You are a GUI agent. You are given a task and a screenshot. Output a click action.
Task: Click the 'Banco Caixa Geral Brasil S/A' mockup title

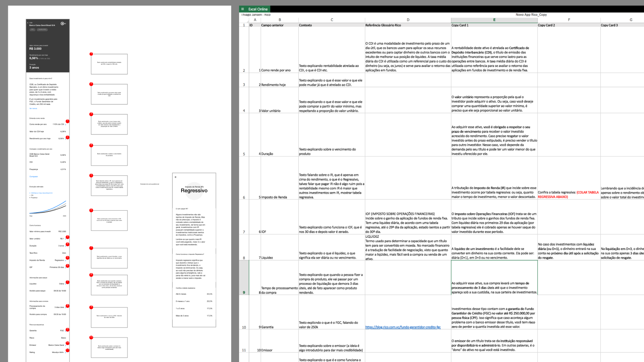pyautogui.click(x=42, y=25)
